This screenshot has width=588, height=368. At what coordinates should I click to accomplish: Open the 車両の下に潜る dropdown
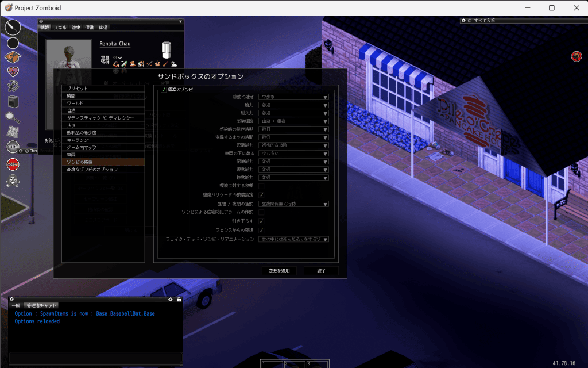[293, 154]
